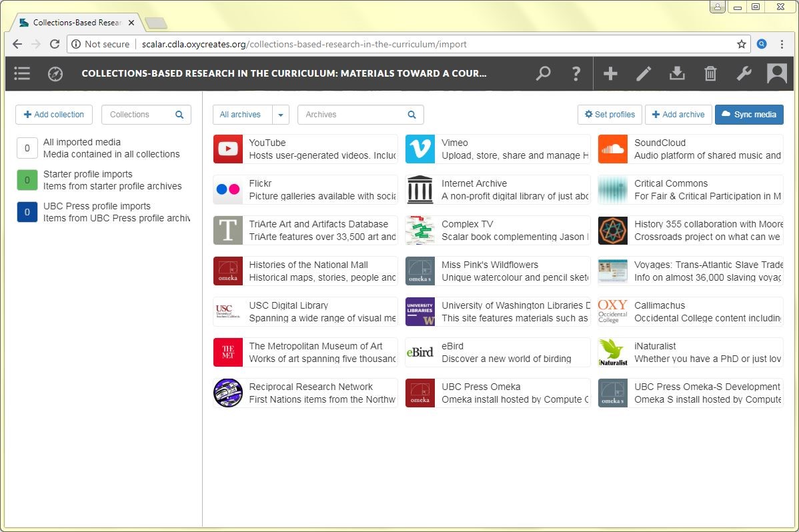Screen dimensions: 799x532
Task: Click the Add archive button
Action: (x=678, y=115)
